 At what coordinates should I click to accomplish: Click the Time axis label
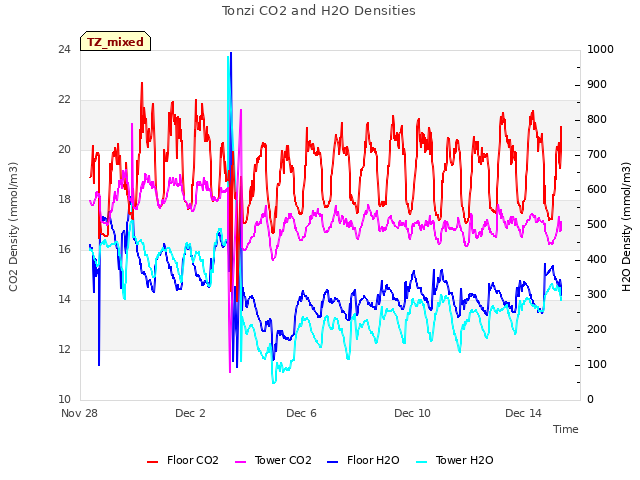click(x=566, y=429)
